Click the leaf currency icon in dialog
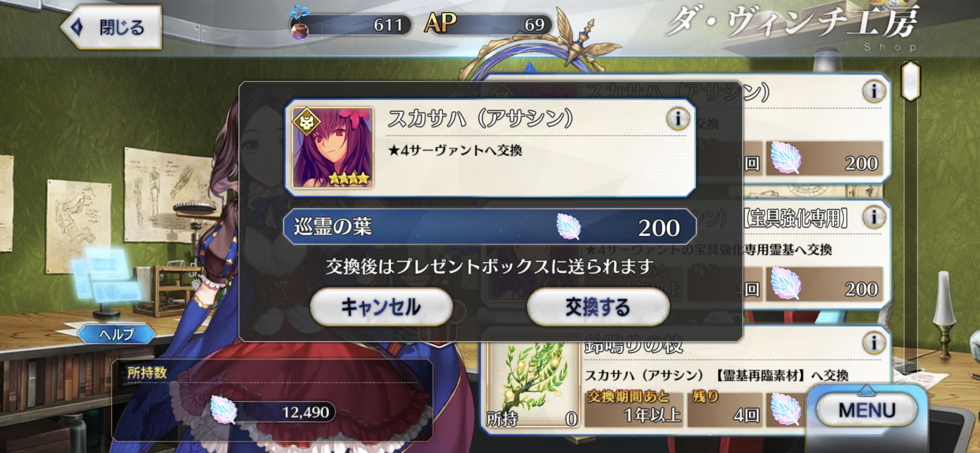The height and width of the screenshot is (453, 980). [x=568, y=227]
